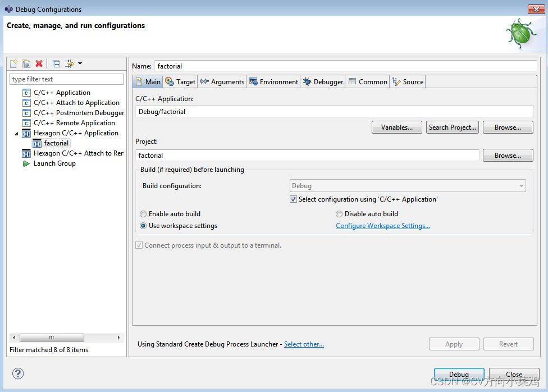This screenshot has height=392, width=548.
Task: Click the Main tab page icon
Action: coord(139,82)
